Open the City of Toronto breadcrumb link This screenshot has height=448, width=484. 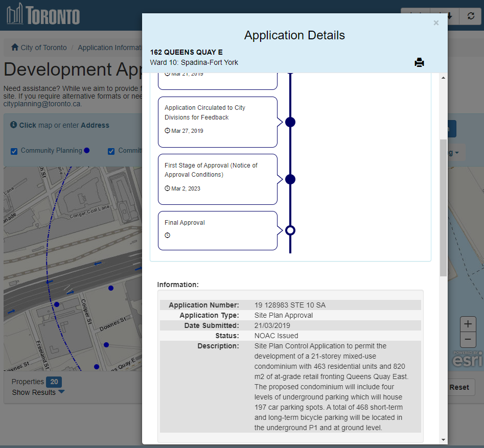point(43,48)
